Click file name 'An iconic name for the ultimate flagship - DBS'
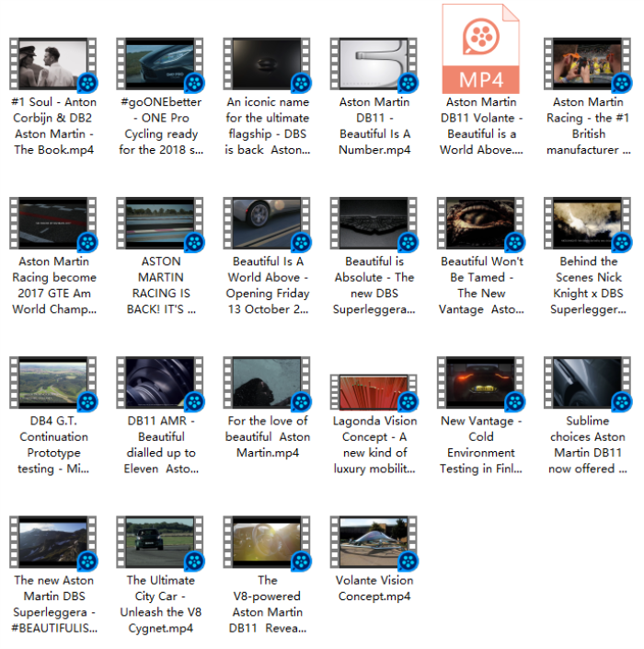 click(267, 126)
